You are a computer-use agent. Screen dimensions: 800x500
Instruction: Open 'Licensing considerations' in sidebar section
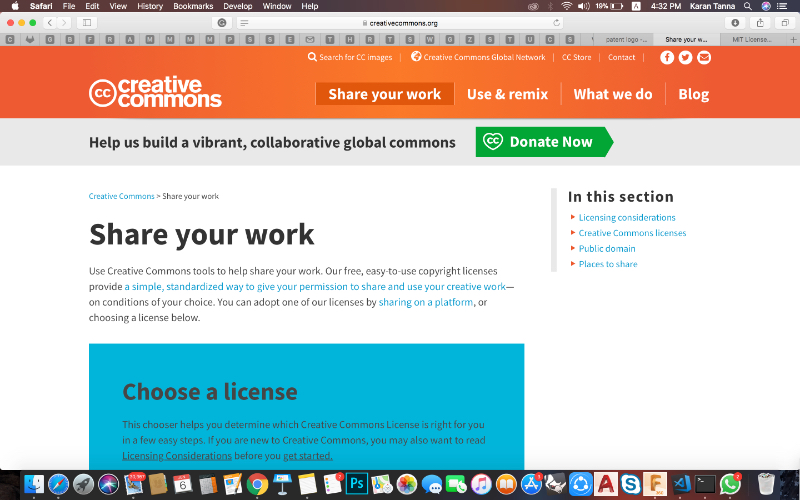[627, 217]
